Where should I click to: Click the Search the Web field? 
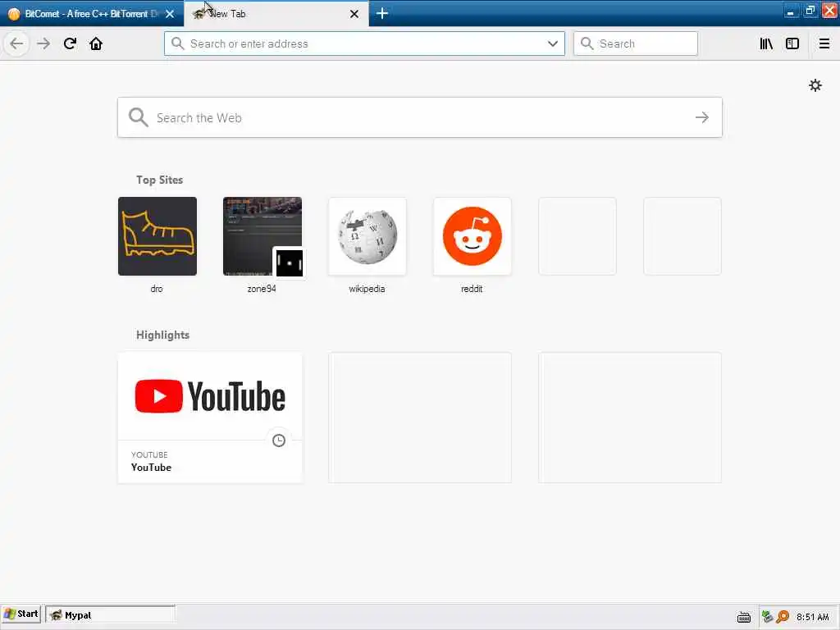[419, 117]
